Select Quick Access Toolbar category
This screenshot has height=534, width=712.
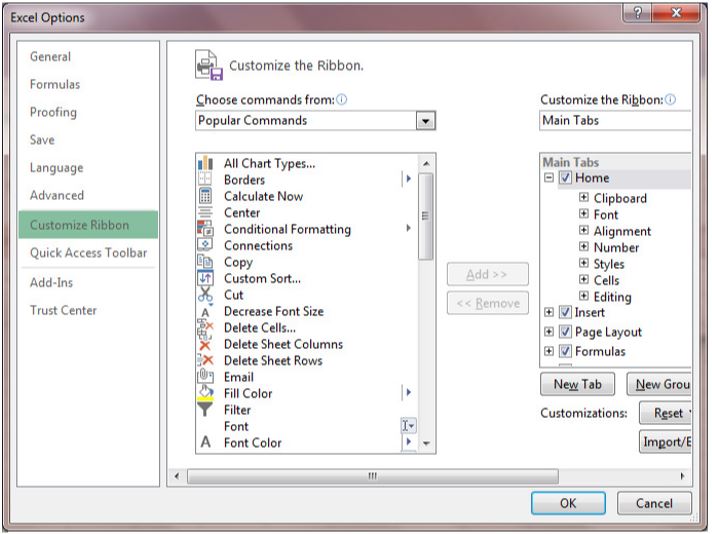point(89,253)
